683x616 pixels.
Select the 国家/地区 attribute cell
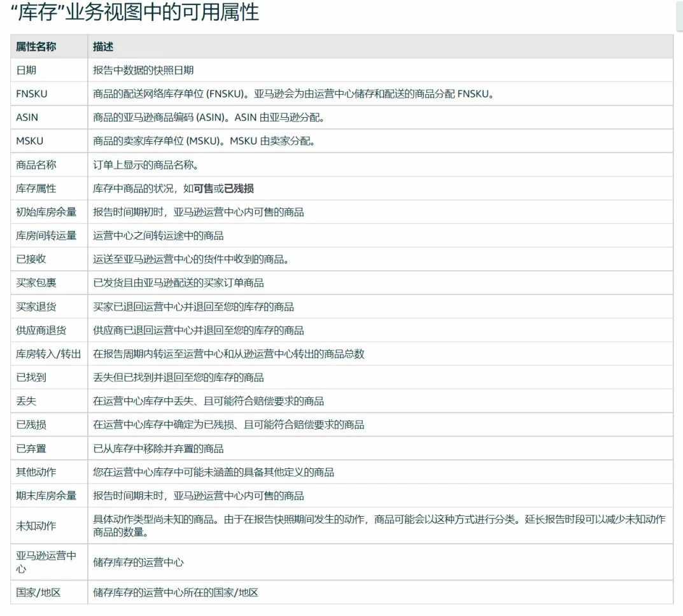(49, 592)
